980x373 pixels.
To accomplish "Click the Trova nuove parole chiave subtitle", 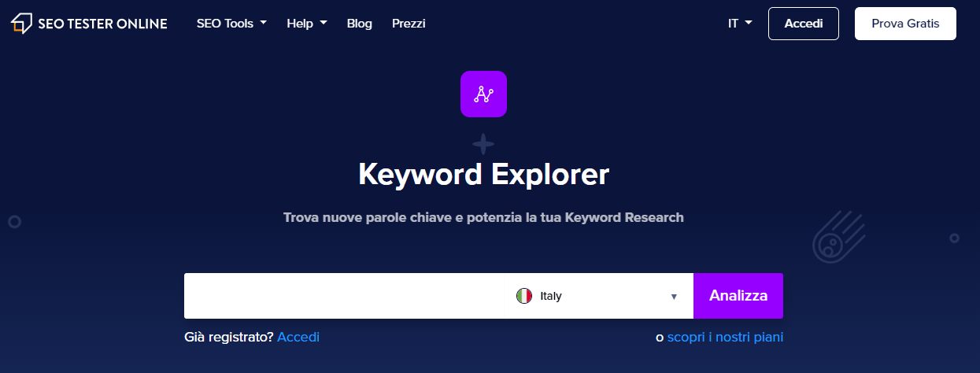I will (483, 217).
